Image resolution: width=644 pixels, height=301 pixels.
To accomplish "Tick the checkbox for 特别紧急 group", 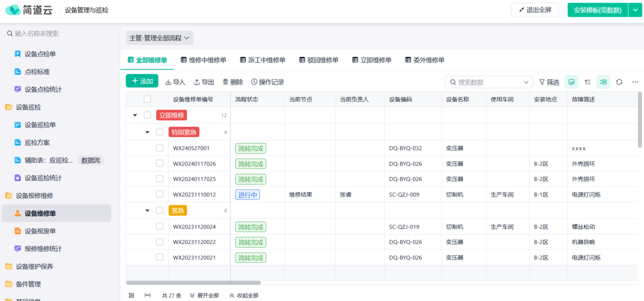I will pos(159,132).
